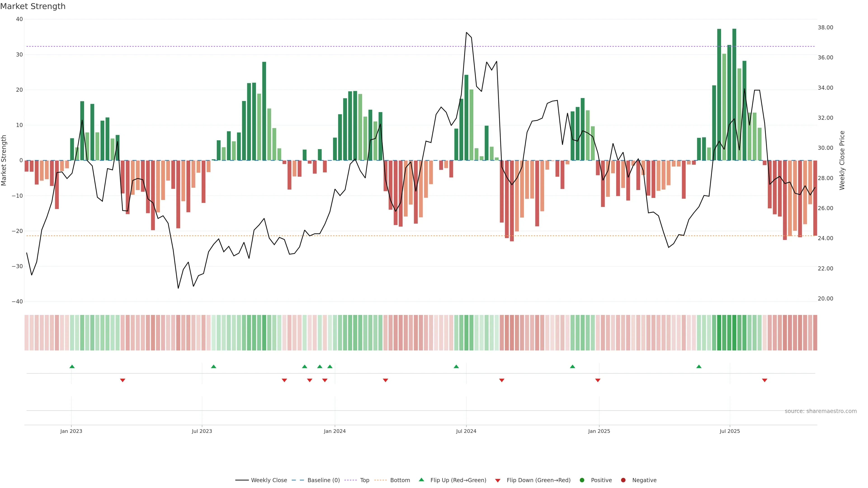Click the Market Strength chart title

(x=33, y=6)
